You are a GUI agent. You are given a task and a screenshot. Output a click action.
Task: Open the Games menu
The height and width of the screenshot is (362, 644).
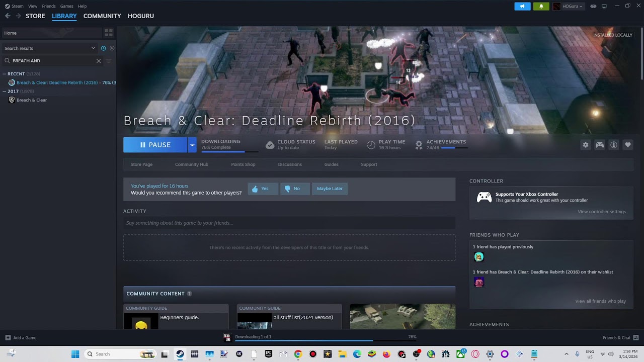pos(66,6)
